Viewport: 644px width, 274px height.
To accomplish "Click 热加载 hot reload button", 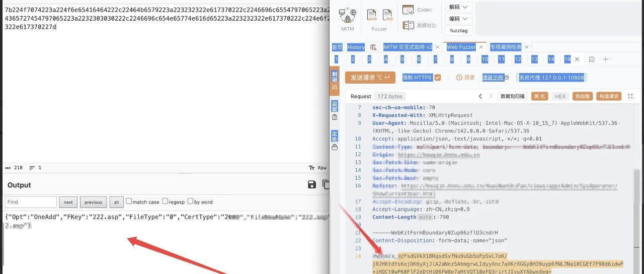I will [583, 96].
